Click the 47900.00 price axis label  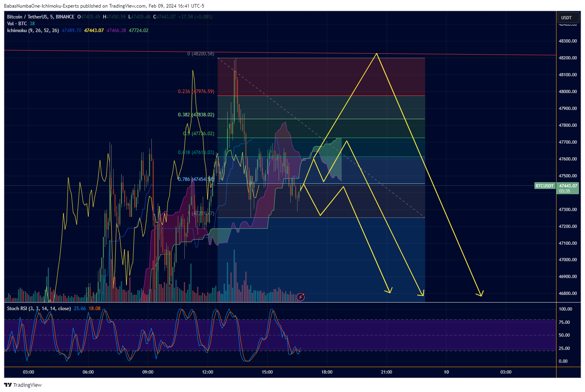pos(568,108)
